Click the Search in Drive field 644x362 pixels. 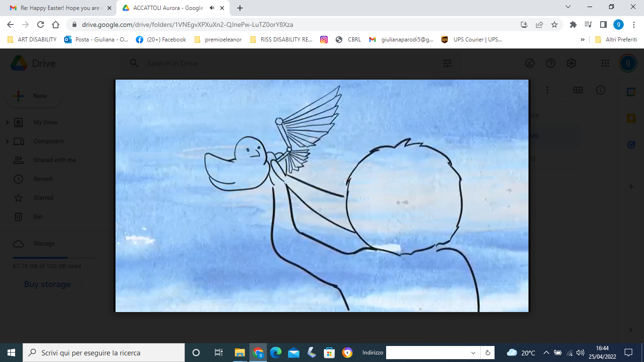283,63
